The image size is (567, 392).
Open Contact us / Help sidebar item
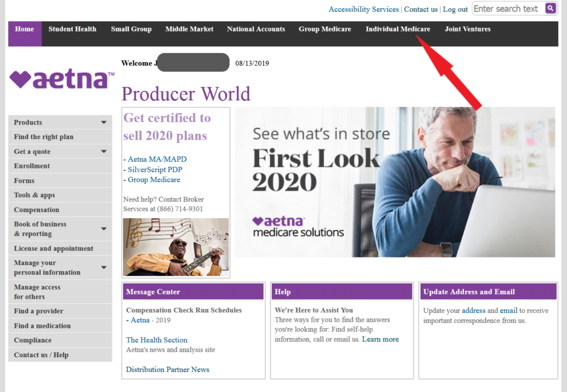(x=60, y=355)
